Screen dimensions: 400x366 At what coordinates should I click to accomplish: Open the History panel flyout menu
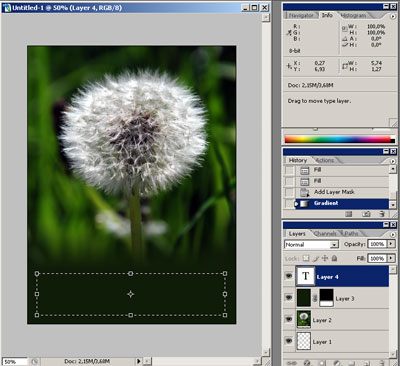pos(393,161)
